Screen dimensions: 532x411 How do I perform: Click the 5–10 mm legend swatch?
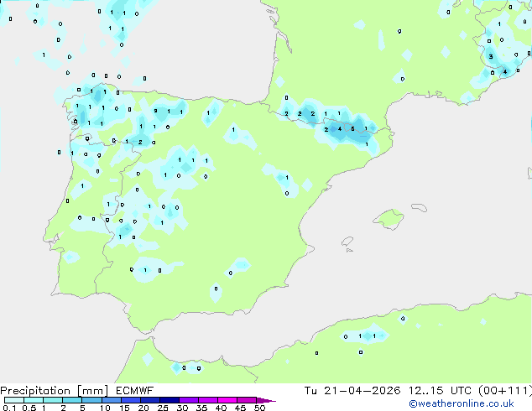click(91, 400)
